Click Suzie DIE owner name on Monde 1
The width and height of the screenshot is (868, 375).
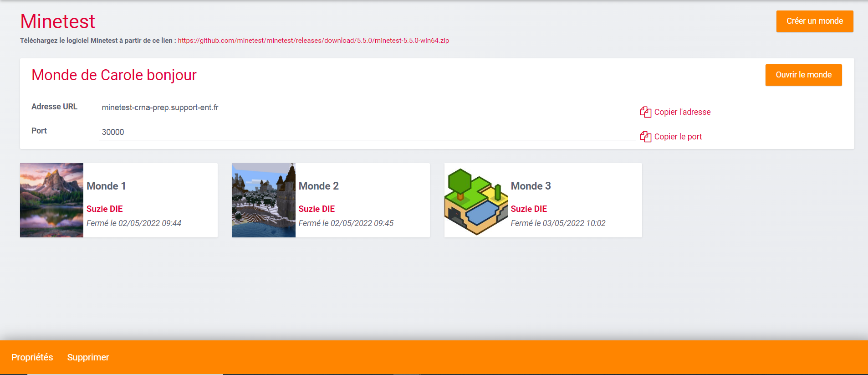point(105,209)
